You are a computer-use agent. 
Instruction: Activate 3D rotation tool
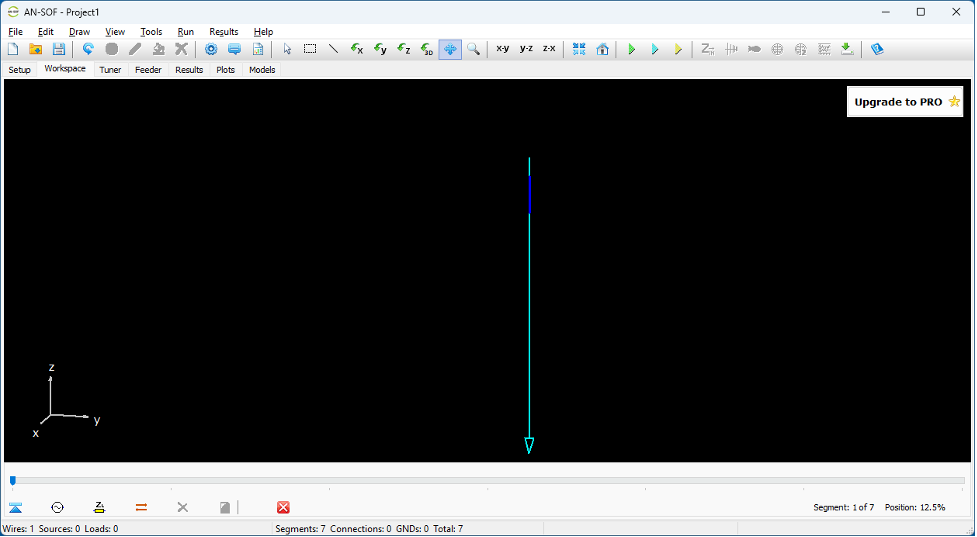click(427, 49)
